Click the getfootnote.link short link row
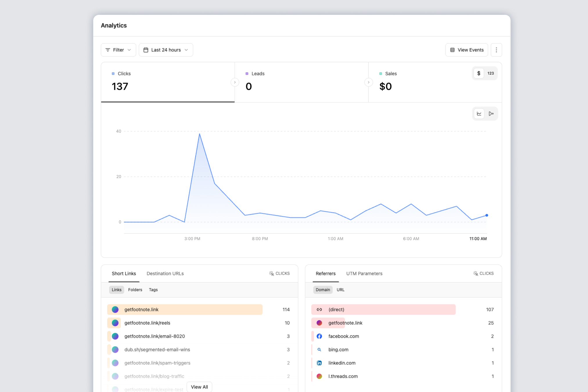 (199, 310)
